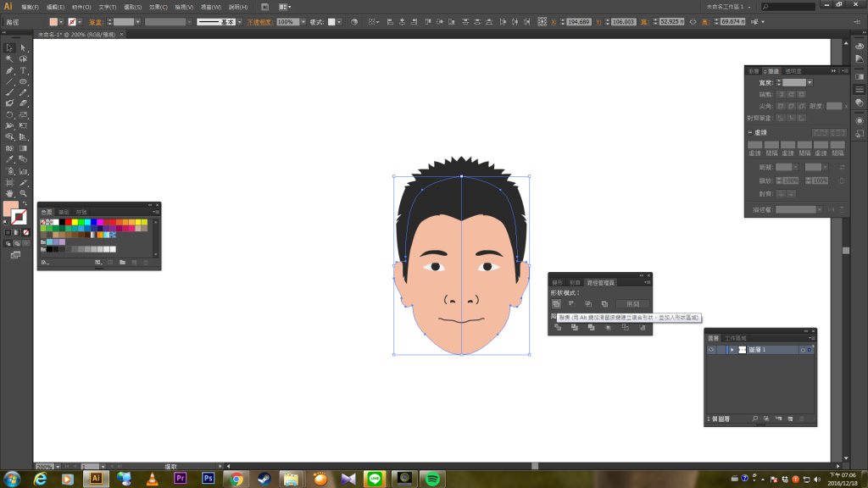This screenshot has height=488, width=868.
Task: Pick the red swatch in 色票 panel
Action: pyautogui.click(x=67, y=222)
